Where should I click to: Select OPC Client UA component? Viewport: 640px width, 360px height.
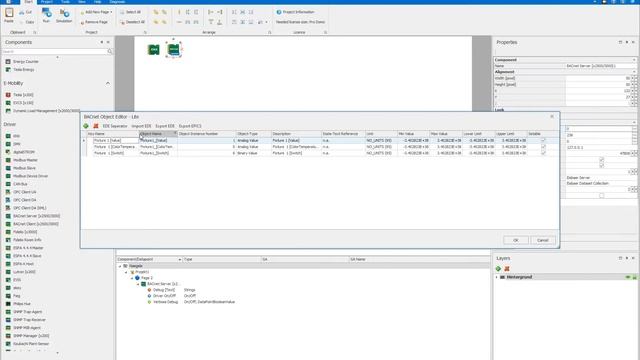pos(20,192)
